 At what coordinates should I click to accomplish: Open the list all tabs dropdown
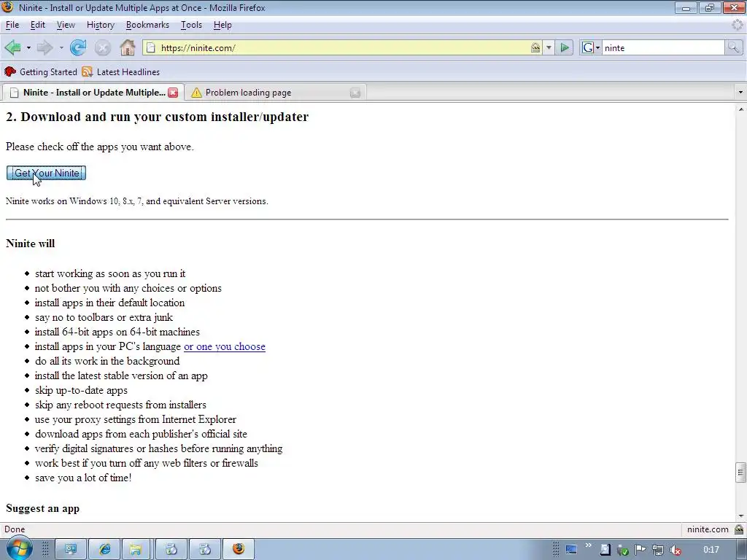[740, 93]
